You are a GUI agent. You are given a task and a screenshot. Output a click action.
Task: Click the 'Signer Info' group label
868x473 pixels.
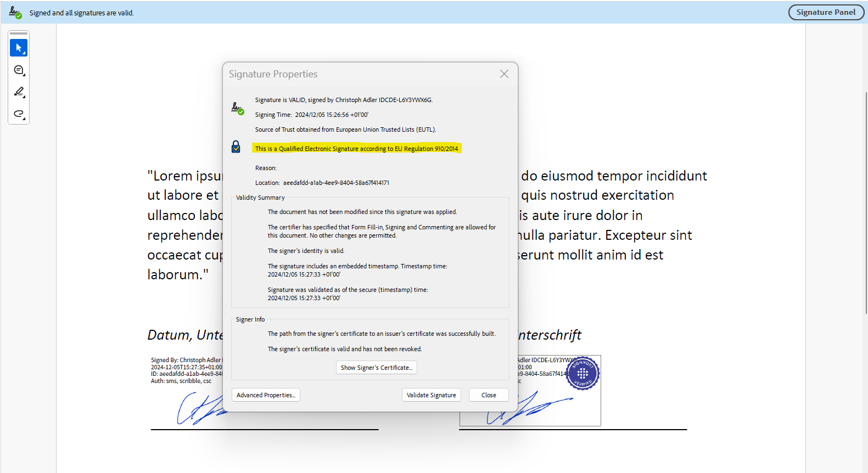coord(250,319)
